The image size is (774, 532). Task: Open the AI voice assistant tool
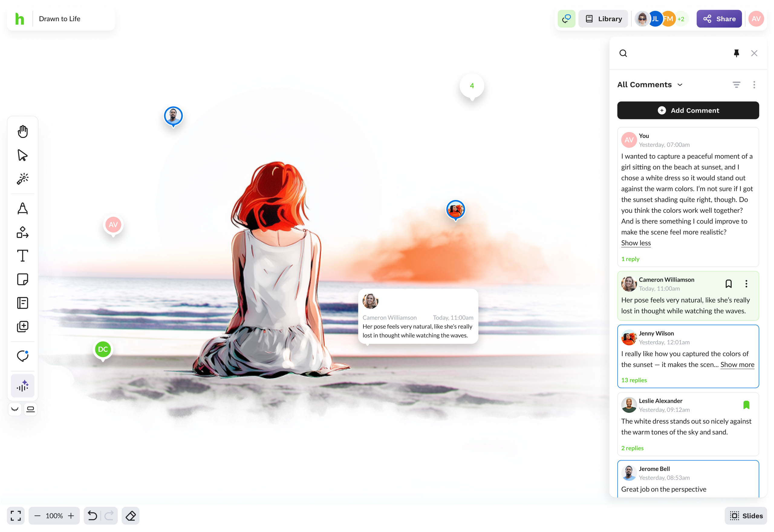coord(23,386)
